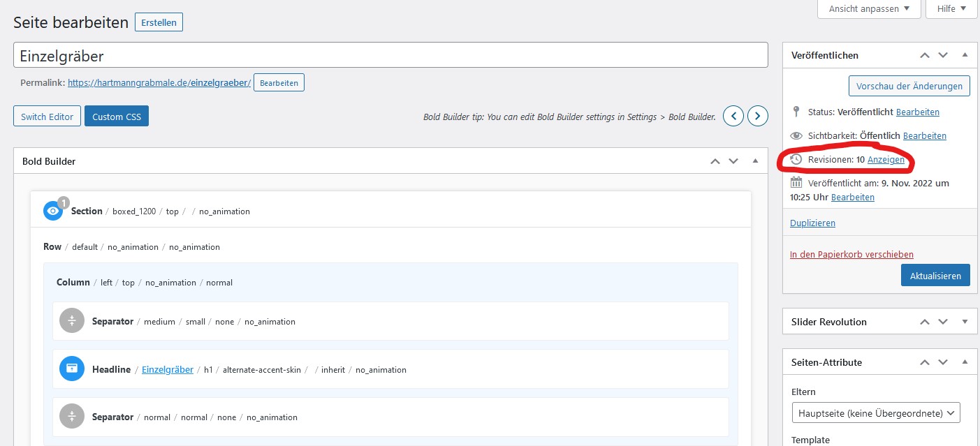Screen dimensions: 980x446
Task: Click the Erstellen button
Action: click(x=159, y=22)
